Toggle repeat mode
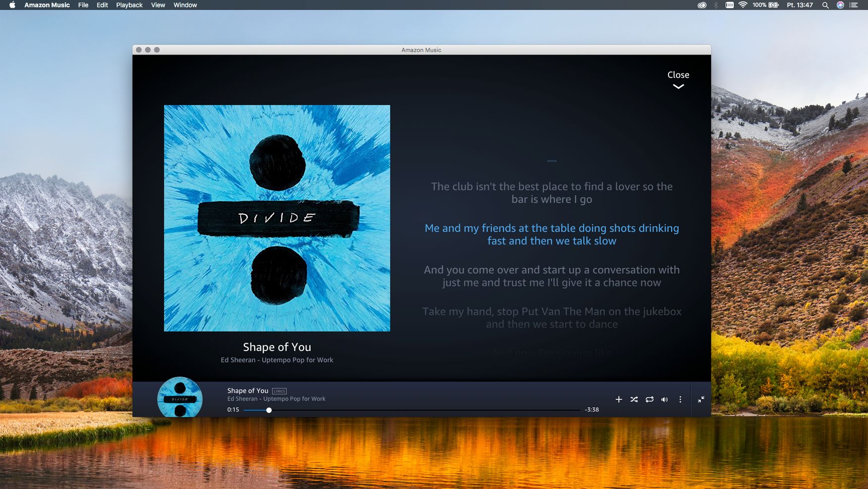868x489 pixels. coord(649,399)
